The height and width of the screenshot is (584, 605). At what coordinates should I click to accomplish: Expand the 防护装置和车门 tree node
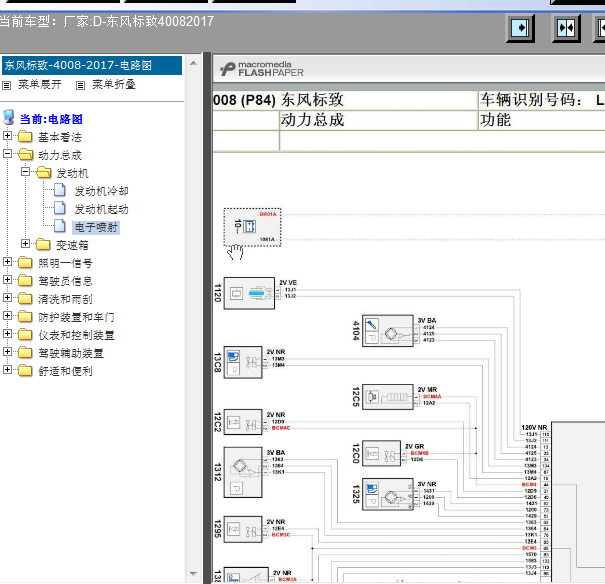click(x=7, y=316)
